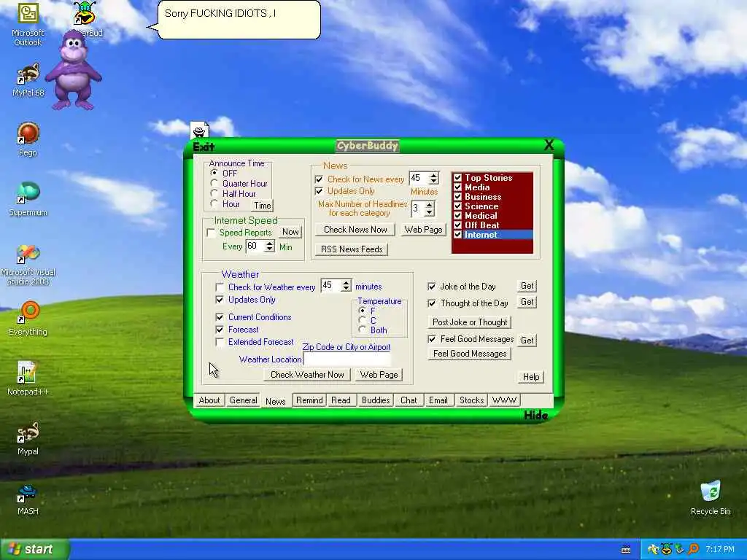Image resolution: width=747 pixels, height=560 pixels.
Task: Click the Check News Now button
Action: 355,230
